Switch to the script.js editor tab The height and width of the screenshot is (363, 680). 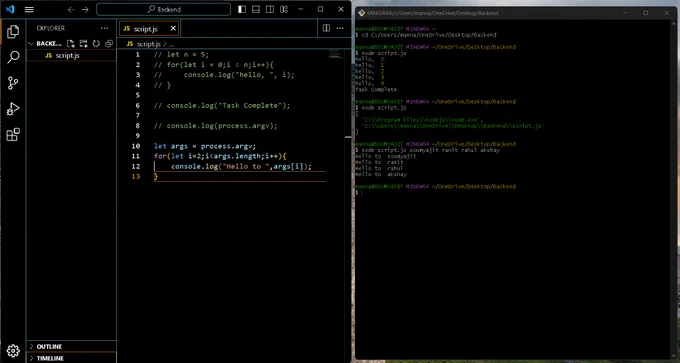(145, 29)
